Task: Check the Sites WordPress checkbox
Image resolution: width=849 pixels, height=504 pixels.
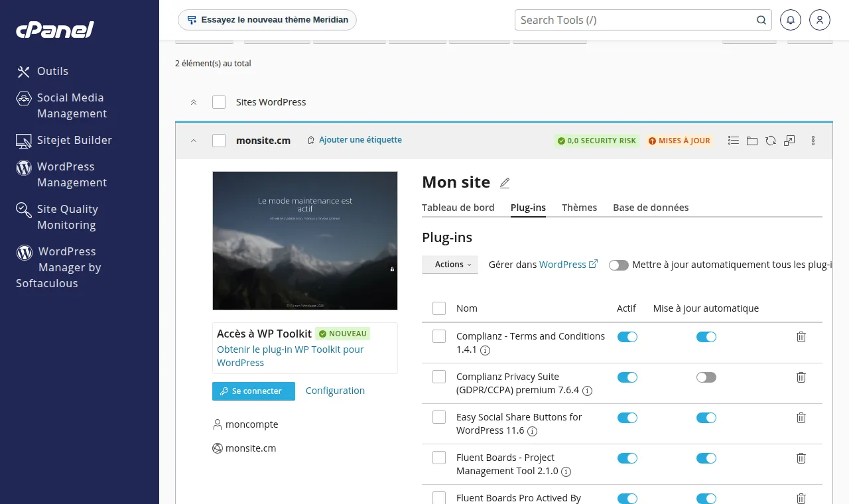Action: coord(219,102)
